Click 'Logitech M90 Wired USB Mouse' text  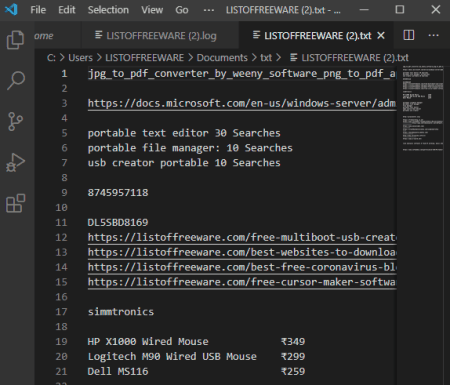point(172,357)
